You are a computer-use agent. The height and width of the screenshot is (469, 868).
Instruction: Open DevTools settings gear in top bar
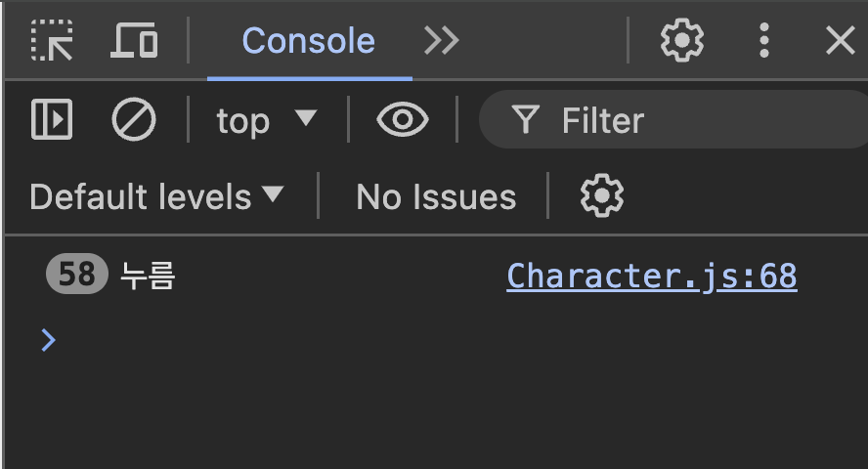tap(681, 40)
